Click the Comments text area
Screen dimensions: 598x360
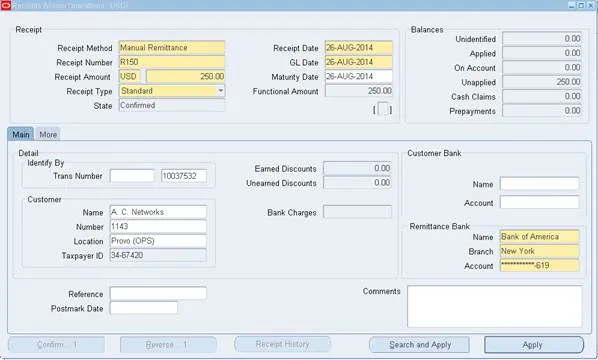(x=495, y=306)
